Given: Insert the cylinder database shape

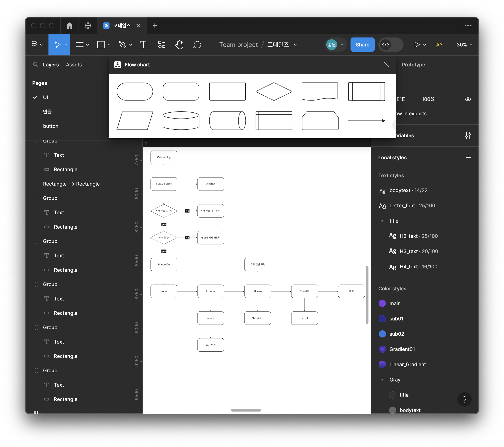Looking at the screenshot, I should 181,121.
